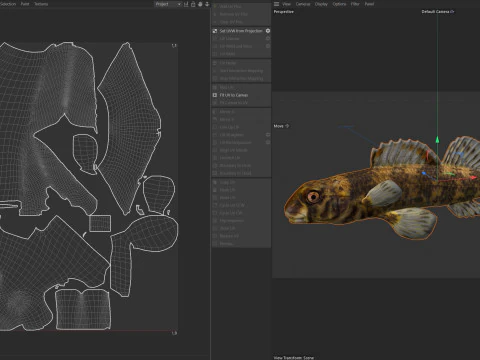Click the Mirror V command
The height and width of the screenshot is (360, 480).
[227, 119]
